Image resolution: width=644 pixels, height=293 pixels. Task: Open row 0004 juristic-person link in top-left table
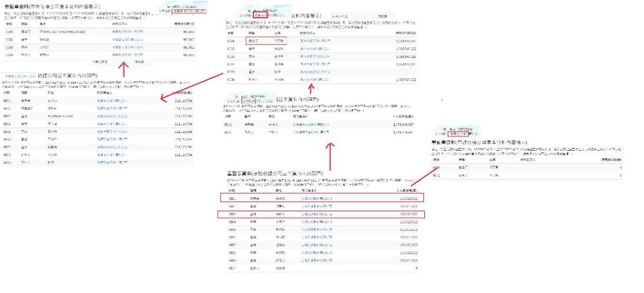[x=128, y=54]
